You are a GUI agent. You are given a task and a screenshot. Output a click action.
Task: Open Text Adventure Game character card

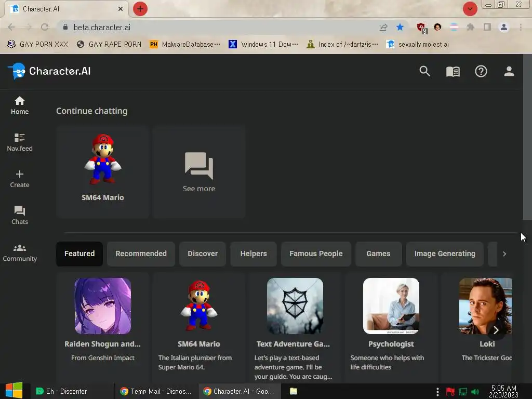tap(295, 327)
